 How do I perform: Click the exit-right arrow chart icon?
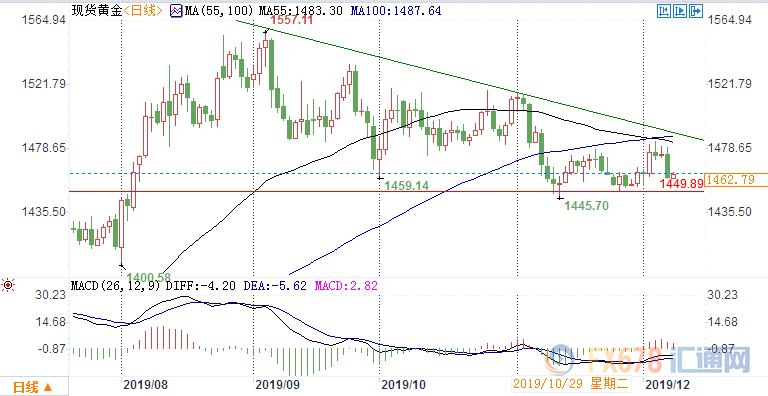pyautogui.click(x=696, y=11)
